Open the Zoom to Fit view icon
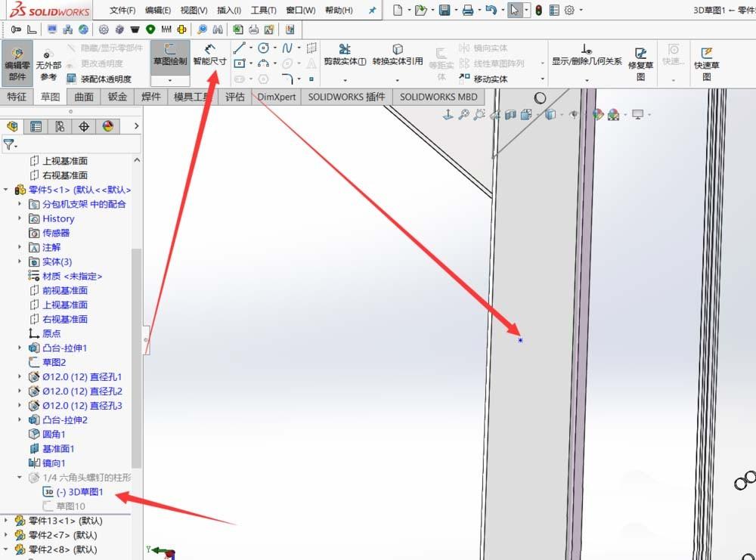The height and width of the screenshot is (560, 756). click(463, 115)
